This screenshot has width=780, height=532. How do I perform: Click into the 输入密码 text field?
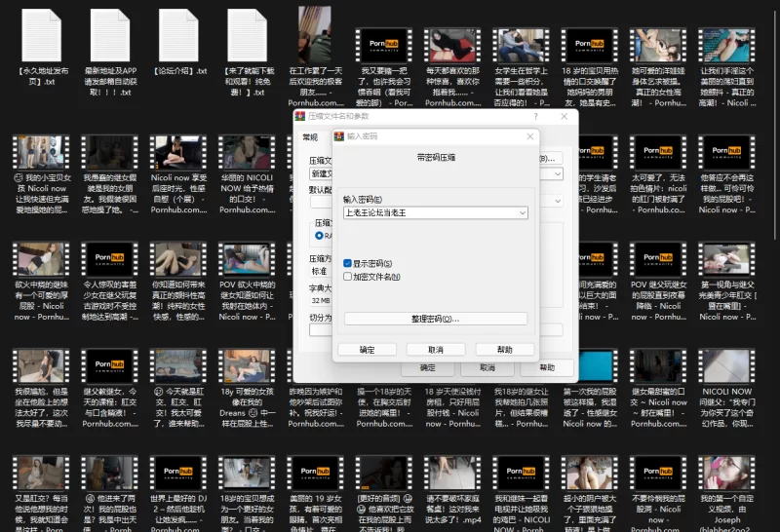pos(429,212)
